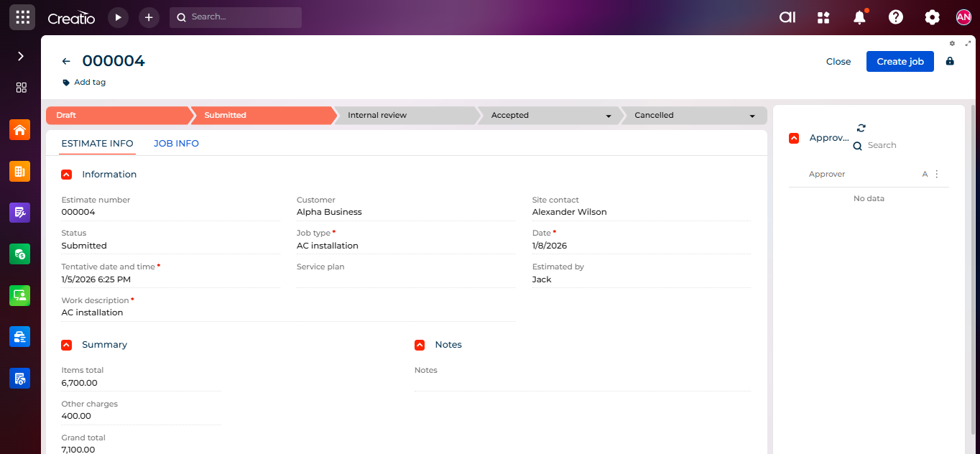The width and height of the screenshot is (980, 454).
Task: Open the notifications bell
Action: [859, 17]
